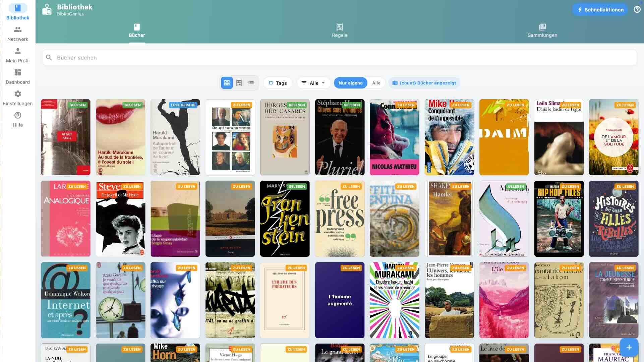Enable the 'Nur eigene' filter toggle

coord(350,82)
